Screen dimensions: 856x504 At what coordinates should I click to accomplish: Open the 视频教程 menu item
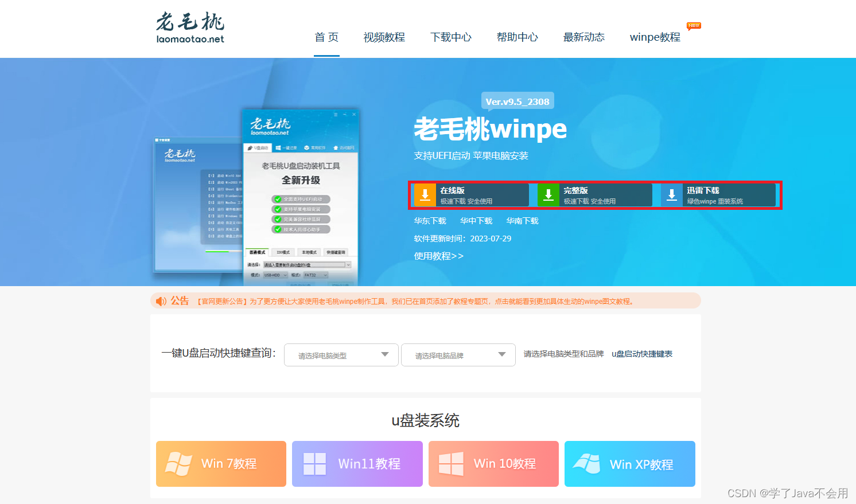[x=384, y=37]
